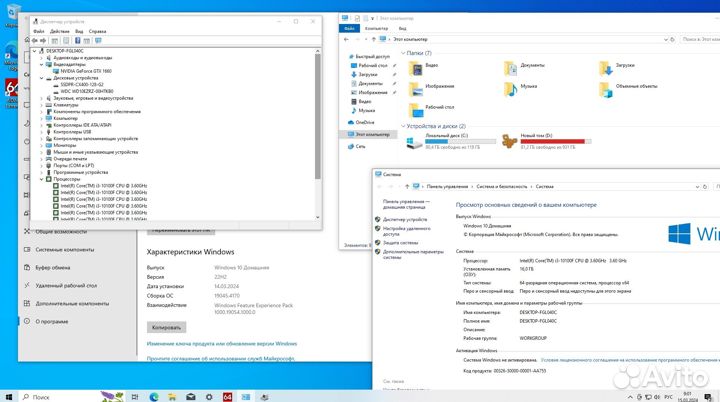Click the blue Help icon in Device Manager toolbar
The width and height of the screenshot is (720, 402).
77,40
